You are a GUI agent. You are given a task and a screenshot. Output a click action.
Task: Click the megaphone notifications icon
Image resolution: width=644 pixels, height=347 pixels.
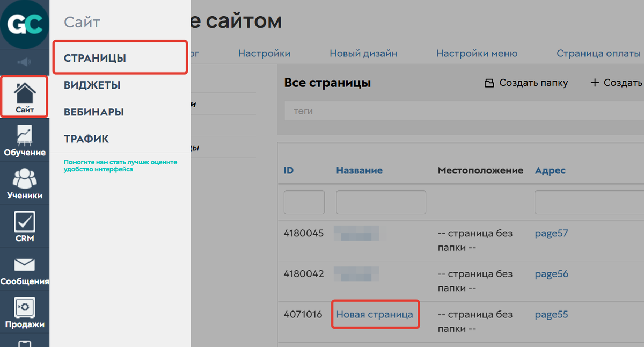point(24,62)
